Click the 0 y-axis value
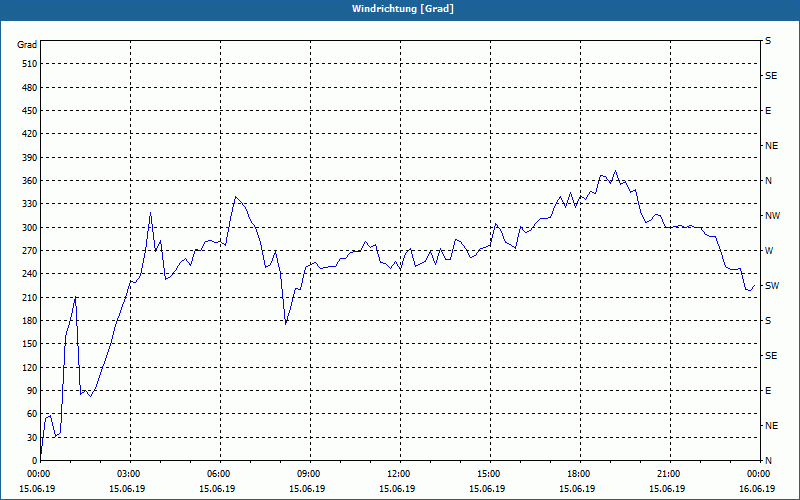Image resolution: width=800 pixels, height=500 pixels. [x=34, y=461]
